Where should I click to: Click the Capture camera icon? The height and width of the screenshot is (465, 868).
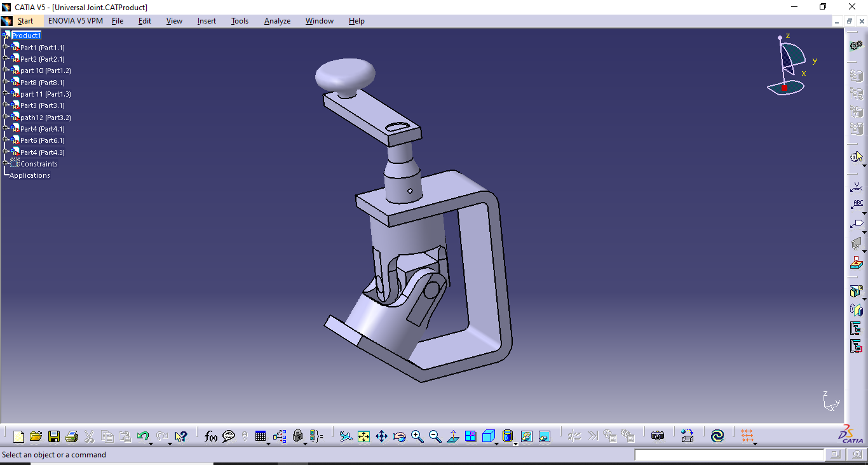coord(658,436)
